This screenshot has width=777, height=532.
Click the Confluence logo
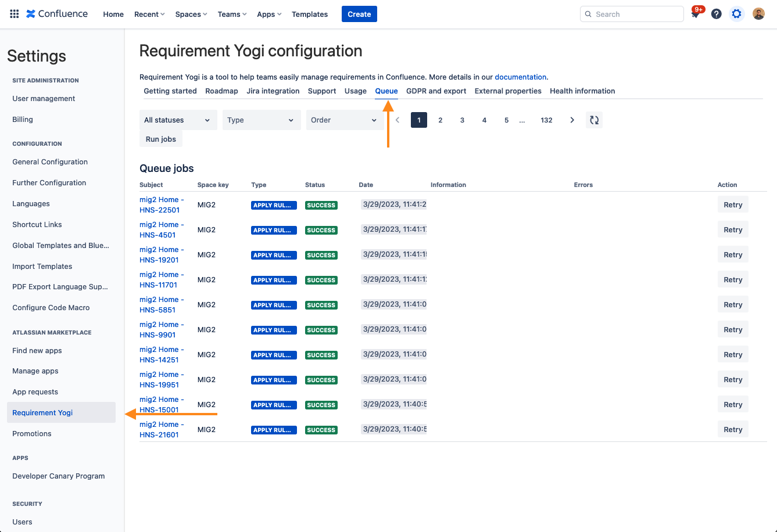[57, 14]
